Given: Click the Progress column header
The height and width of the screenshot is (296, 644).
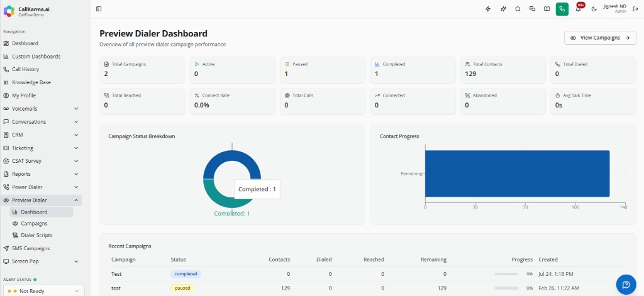Looking at the screenshot, I should (522, 260).
